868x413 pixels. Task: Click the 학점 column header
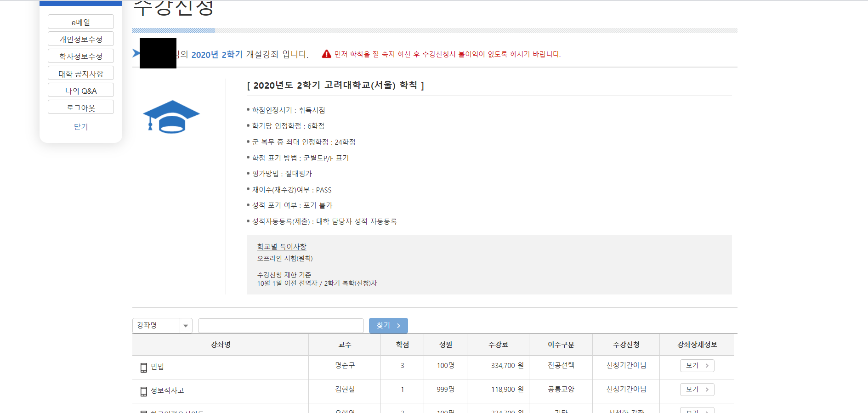[403, 345]
